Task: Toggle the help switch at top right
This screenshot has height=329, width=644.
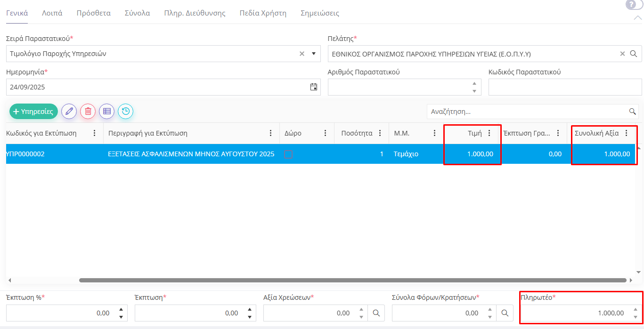Action: coord(634,5)
